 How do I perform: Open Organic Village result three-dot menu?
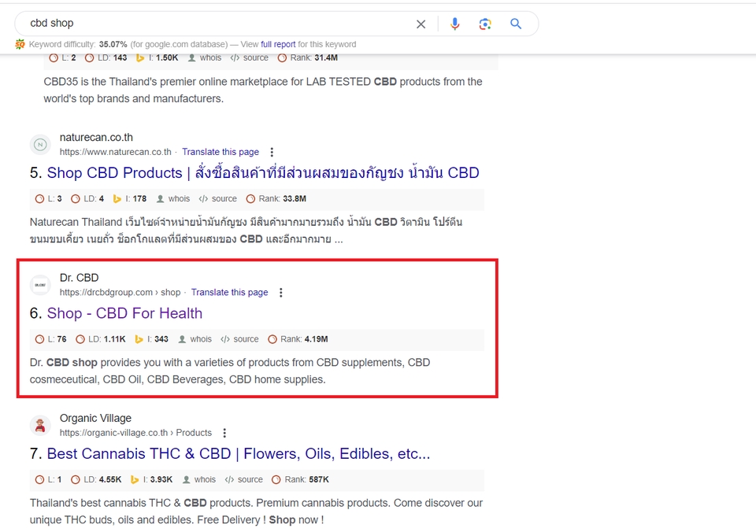coord(224,433)
